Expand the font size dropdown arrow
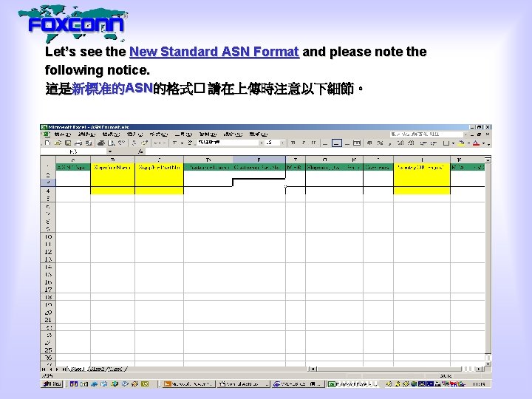The width and height of the screenshot is (532, 399). click(x=282, y=143)
